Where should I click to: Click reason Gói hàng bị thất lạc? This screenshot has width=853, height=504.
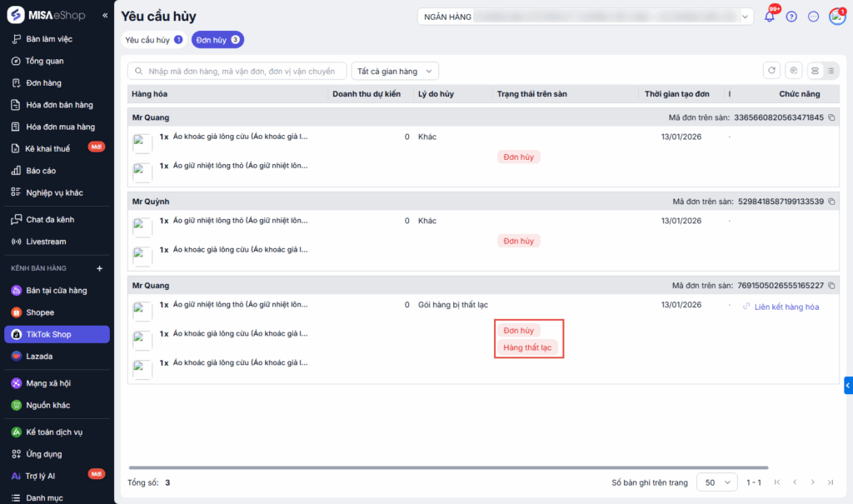coord(452,305)
